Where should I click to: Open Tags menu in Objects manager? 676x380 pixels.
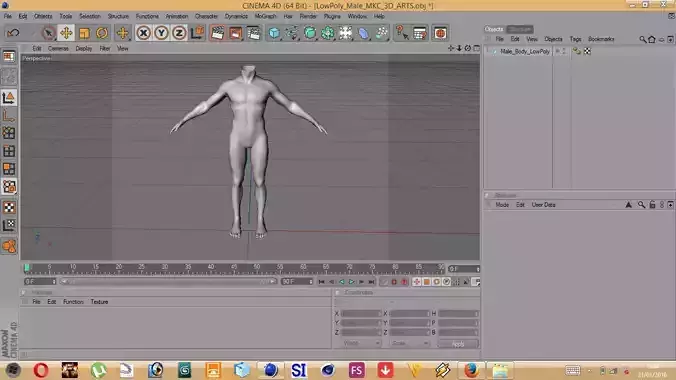pos(576,39)
